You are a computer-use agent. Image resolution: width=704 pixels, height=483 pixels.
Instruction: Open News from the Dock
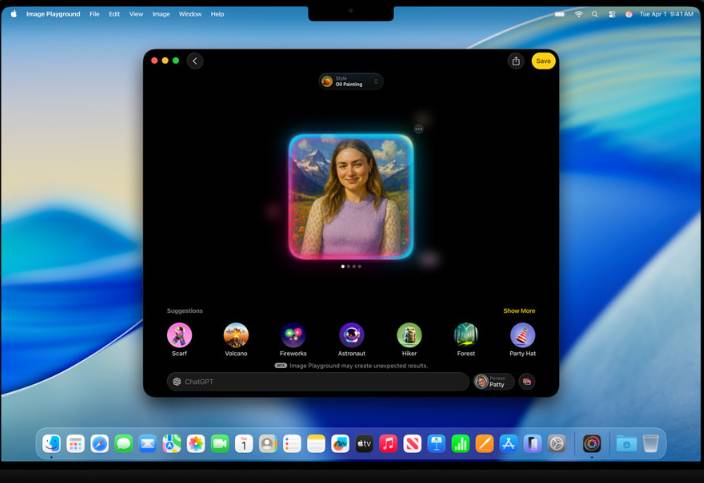[412, 444]
